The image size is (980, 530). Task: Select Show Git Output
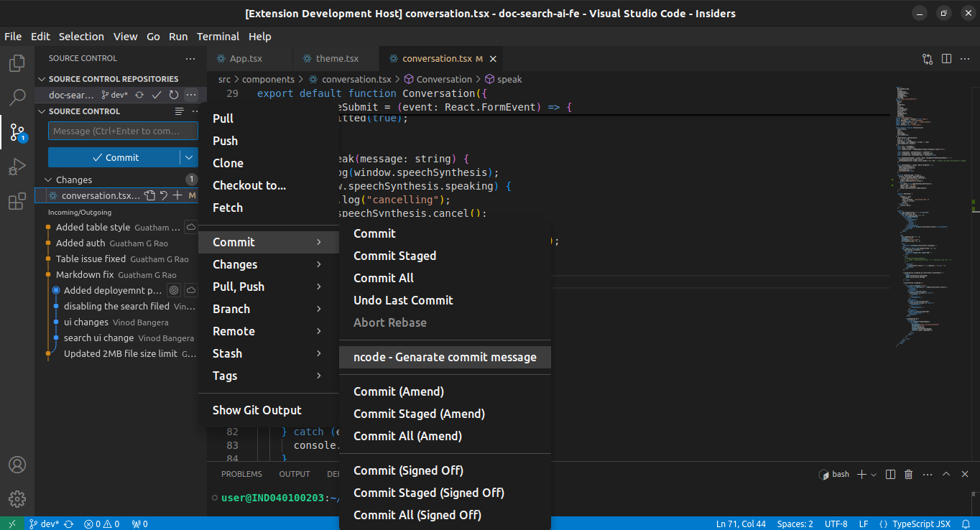coord(268,410)
